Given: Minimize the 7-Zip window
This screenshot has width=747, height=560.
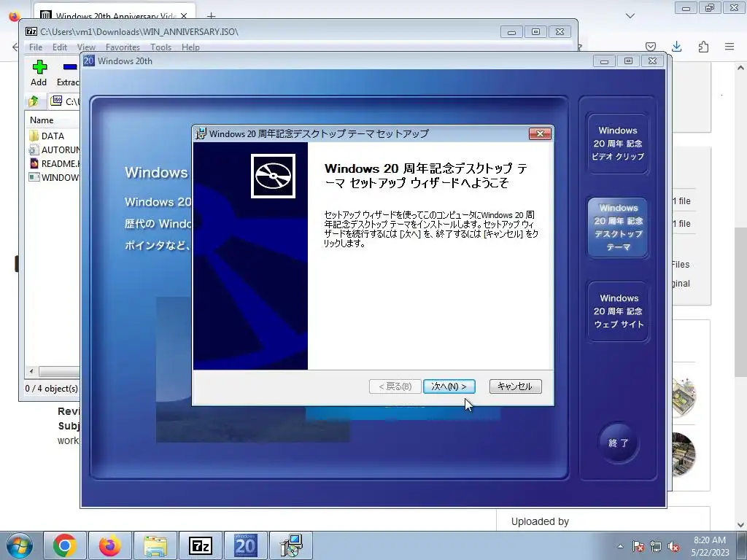Looking at the screenshot, I should tap(511, 32).
